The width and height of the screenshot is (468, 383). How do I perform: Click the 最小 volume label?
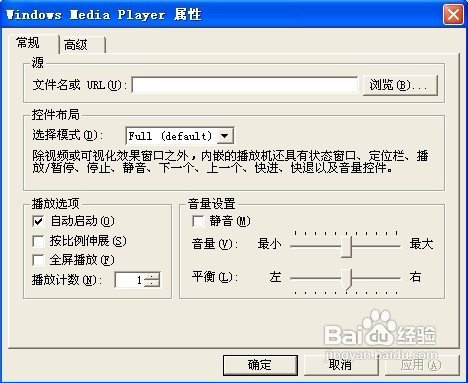269,244
